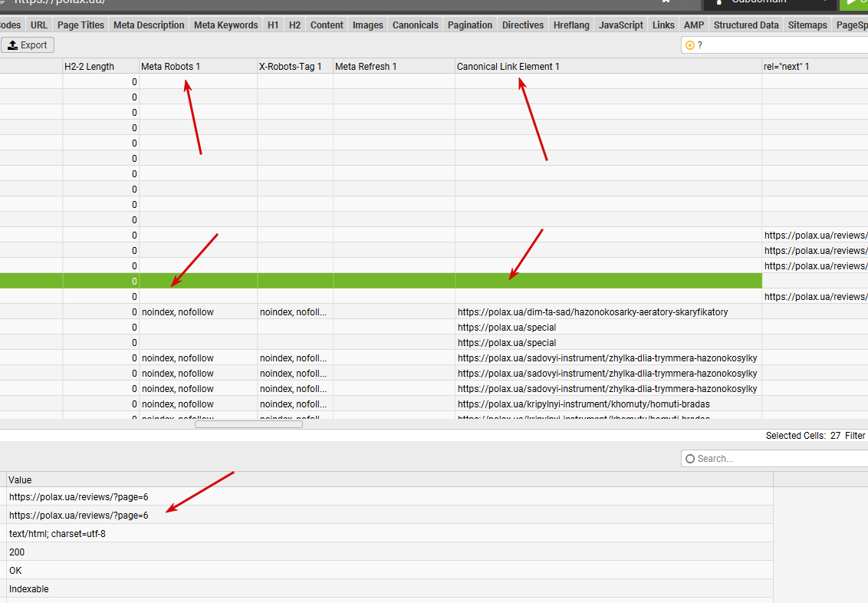
Task: Click the magnifier icon in lower Search field
Action: pos(690,459)
